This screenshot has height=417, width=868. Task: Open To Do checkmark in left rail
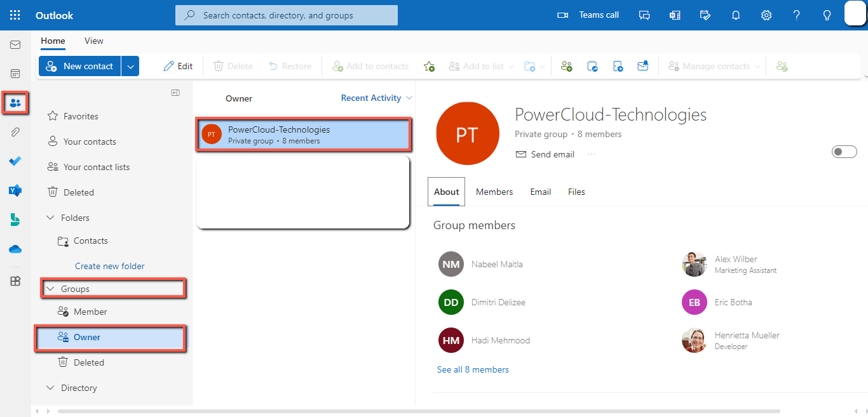pyautogui.click(x=15, y=161)
